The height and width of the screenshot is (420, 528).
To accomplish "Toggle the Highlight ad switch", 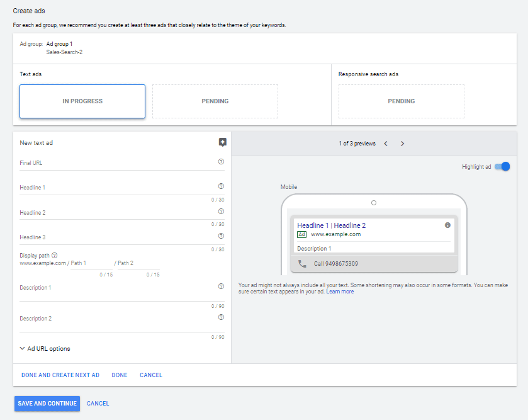I will [x=502, y=166].
